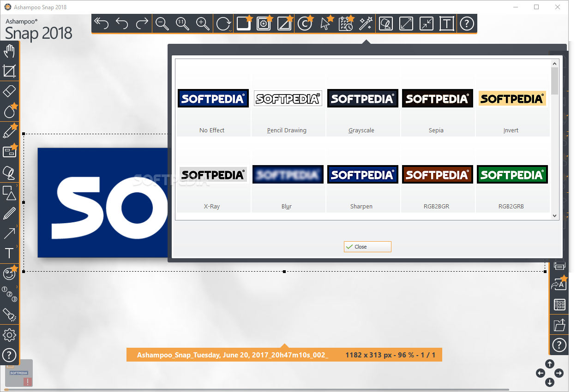Click the export folder icon
Image resolution: width=577 pixels, height=392 pixels.
[559, 325]
